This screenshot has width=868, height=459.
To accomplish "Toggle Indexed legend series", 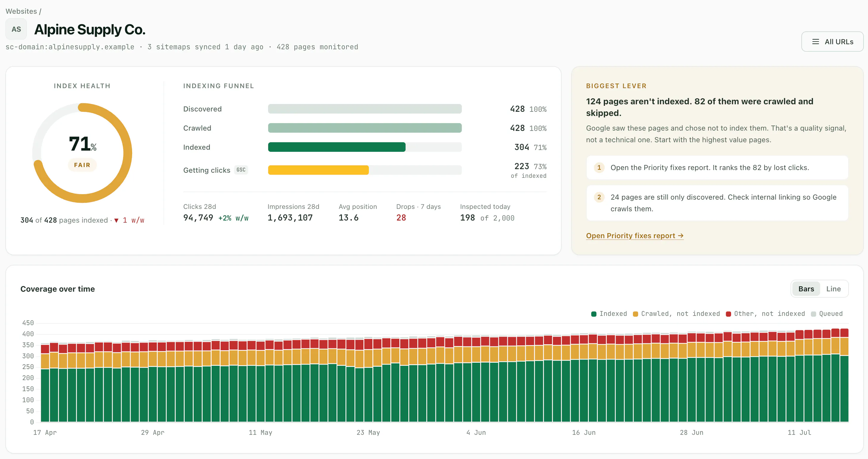I will (609, 313).
